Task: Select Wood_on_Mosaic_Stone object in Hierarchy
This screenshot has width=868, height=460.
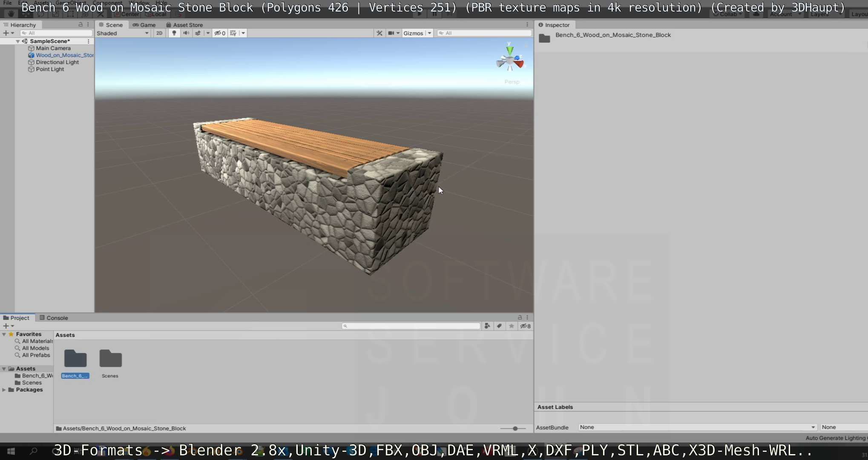Action: pyautogui.click(x=65, y=55)
